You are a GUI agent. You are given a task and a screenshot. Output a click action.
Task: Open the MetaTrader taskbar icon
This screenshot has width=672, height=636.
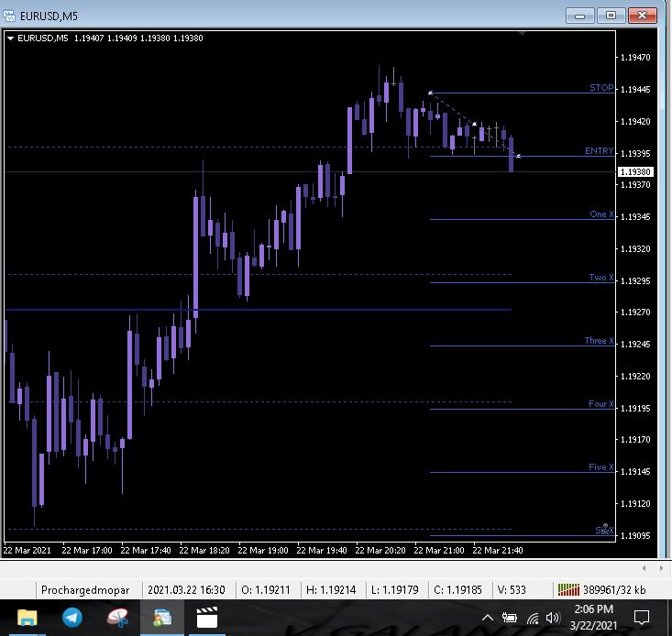click(162, 618)
